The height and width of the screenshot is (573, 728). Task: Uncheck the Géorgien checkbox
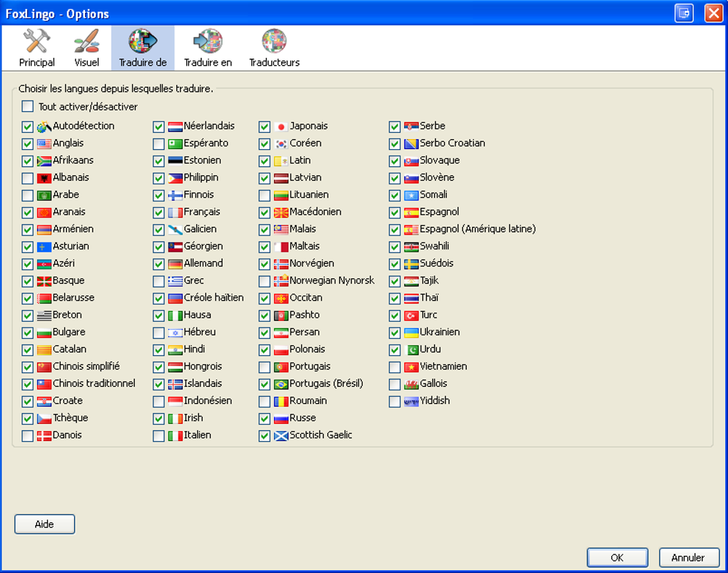point(158,247)
